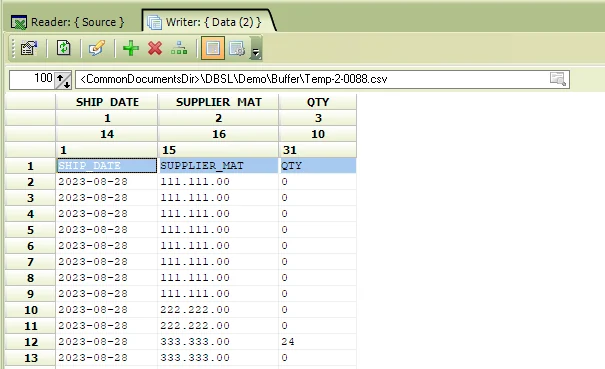Click the row count stepper arrows

[63, 80]
